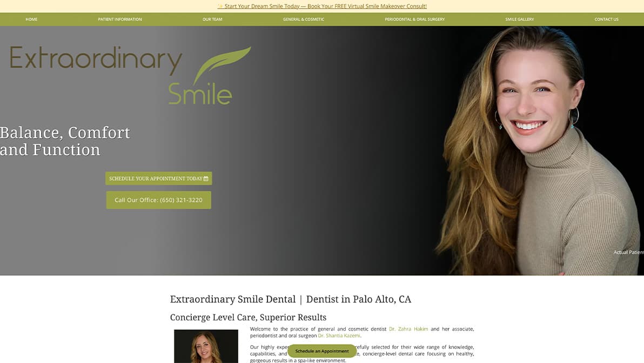
Task: Click Schedule Your Appointment Today button
Action: coord(158,179)
